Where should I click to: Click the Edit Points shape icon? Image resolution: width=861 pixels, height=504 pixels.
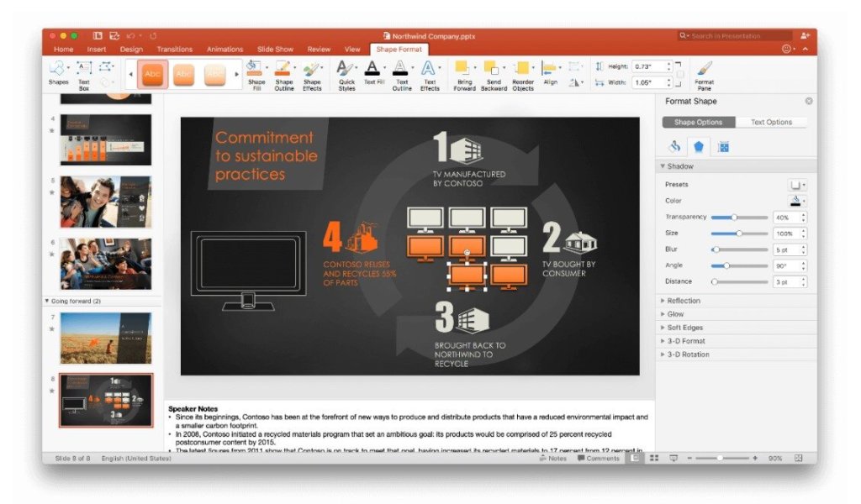[x=105, y=67]
